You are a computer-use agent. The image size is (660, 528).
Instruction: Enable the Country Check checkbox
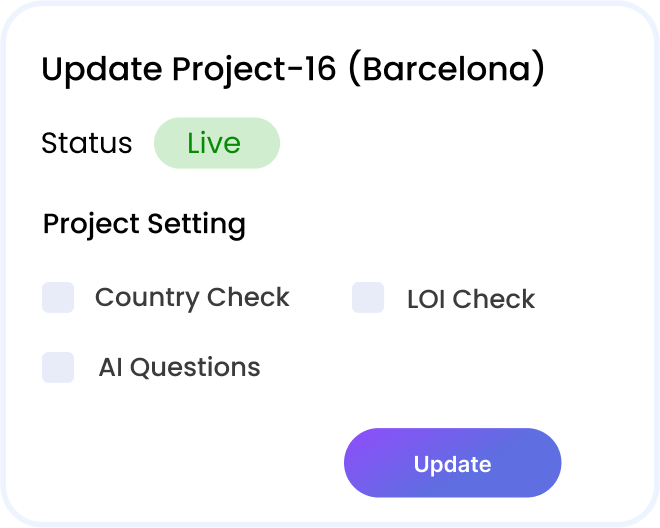click(58, 297)
